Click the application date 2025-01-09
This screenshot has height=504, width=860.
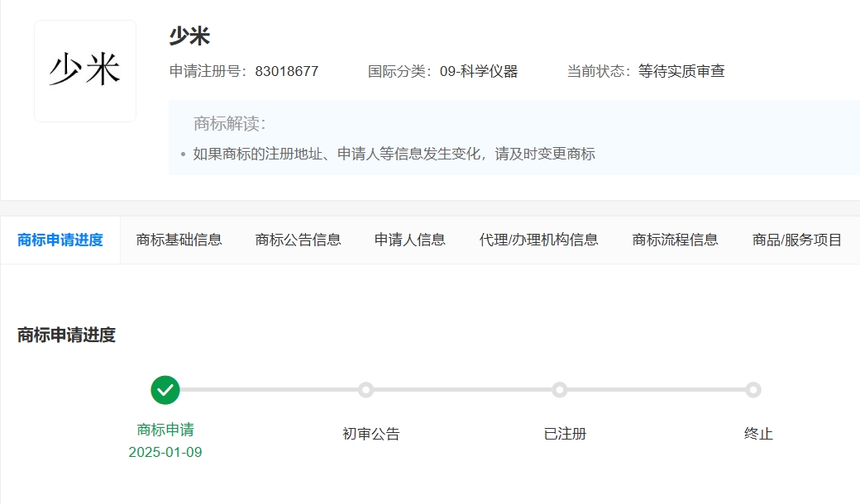click(x=165, y=452)
